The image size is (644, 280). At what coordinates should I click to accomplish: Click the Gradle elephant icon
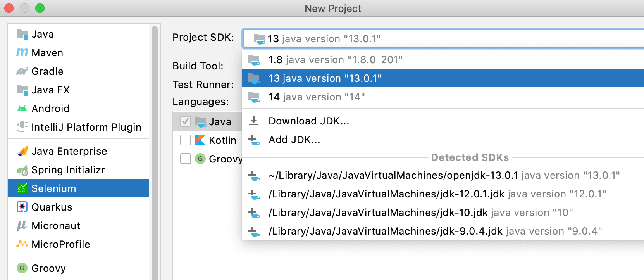pyautogui.click(x=22, y=71)
